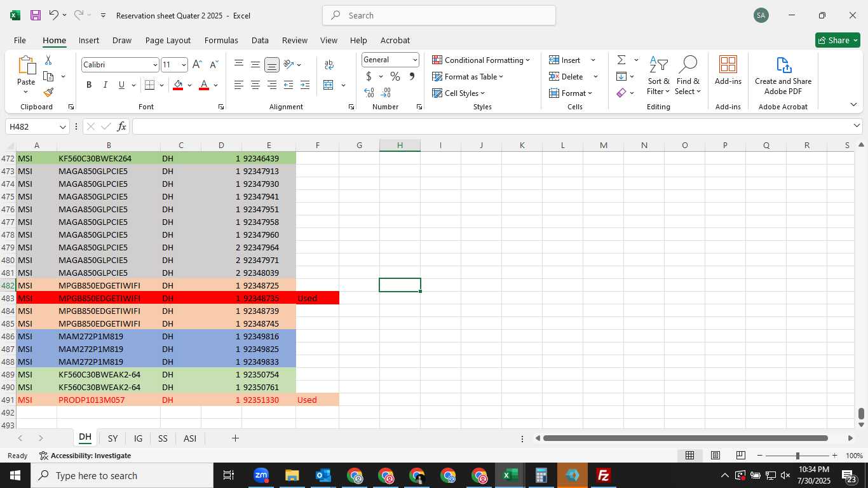This screenshot has height=488, width=868.
Task: Apply italic formatting
Action: click(105, 85)
